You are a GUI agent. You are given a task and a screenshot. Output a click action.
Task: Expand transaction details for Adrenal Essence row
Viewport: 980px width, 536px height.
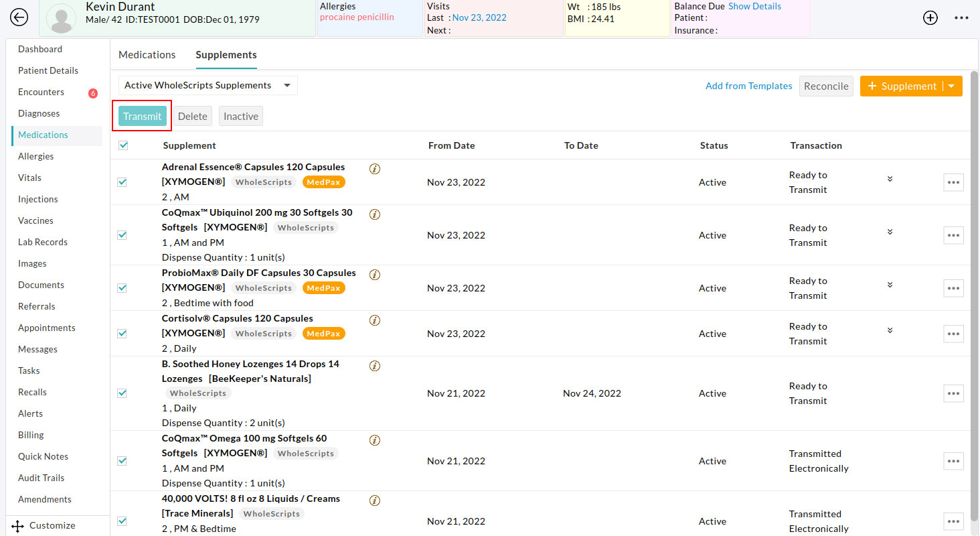tap(890, 179)
